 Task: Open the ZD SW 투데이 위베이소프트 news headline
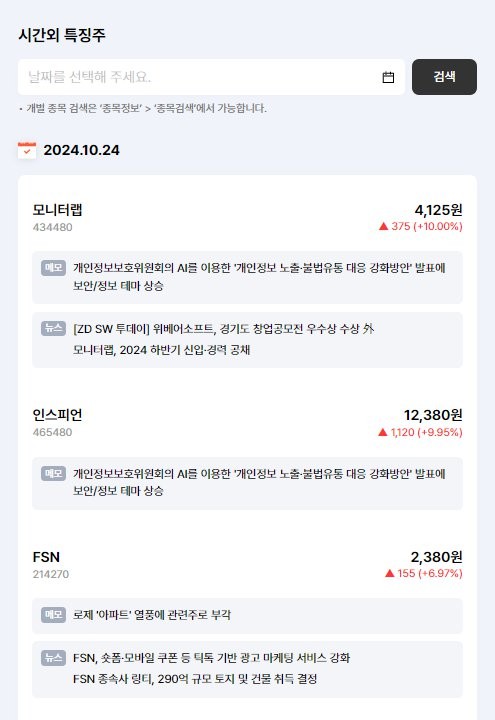tap(224, 329)
